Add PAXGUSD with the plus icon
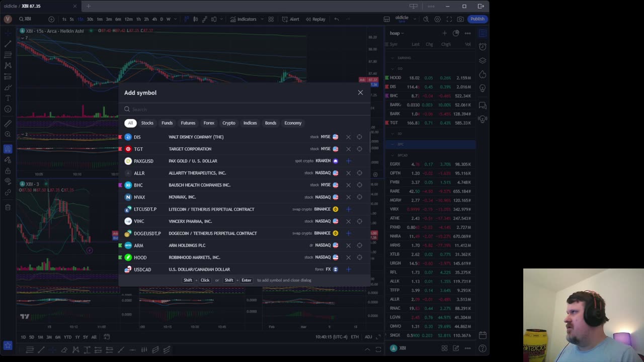 click(x=348, y=161)
